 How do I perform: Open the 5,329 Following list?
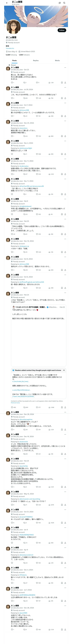11,55
